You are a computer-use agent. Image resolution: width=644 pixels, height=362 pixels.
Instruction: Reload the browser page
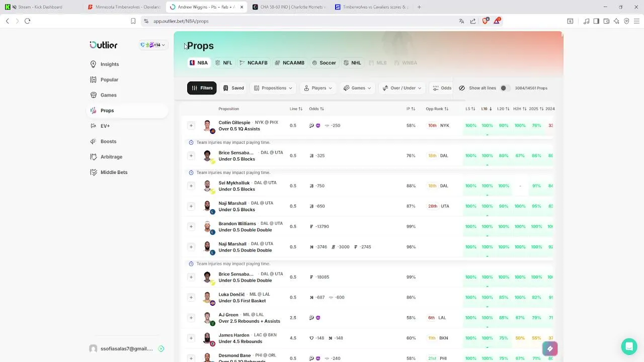(x=28, y=21)
